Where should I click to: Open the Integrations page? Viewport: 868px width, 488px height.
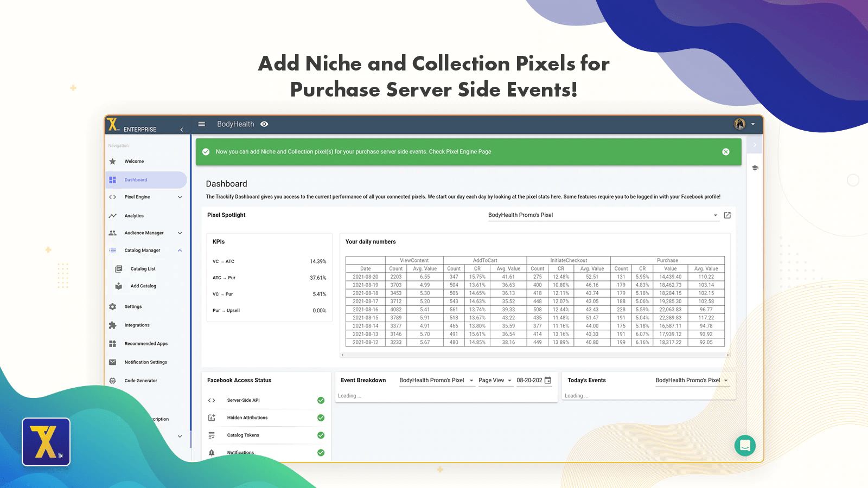137,325
